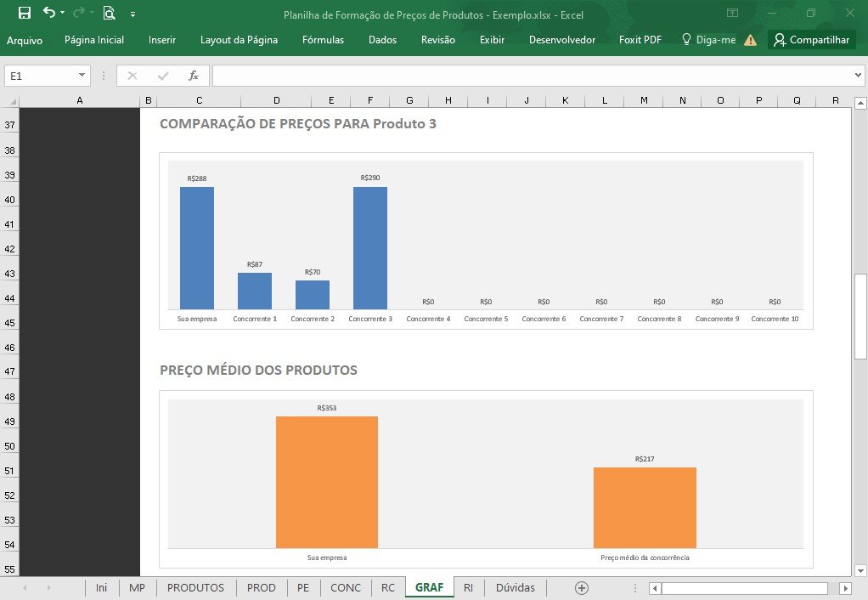
Task: Click the Sua empresa bar labeled R$288
Action: coord(197,248)
